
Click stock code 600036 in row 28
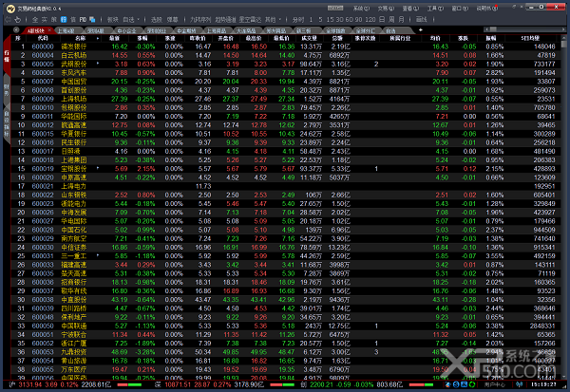pos(43,282)
